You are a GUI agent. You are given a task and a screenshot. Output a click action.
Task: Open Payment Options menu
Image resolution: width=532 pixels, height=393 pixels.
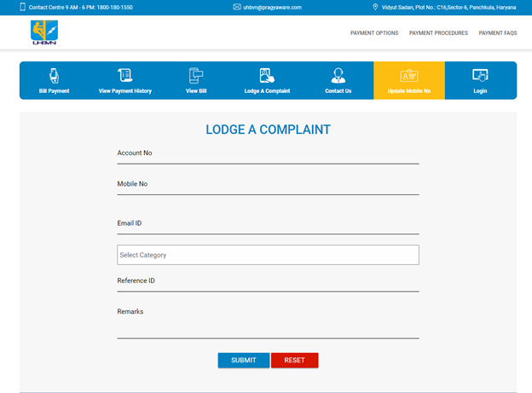pyautogui.click(x=374, y=33)
